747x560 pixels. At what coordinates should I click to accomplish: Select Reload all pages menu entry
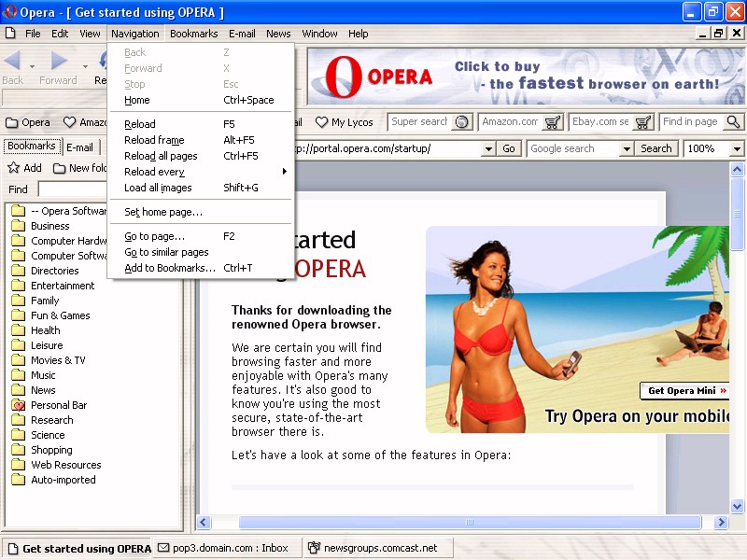[161, 156]
